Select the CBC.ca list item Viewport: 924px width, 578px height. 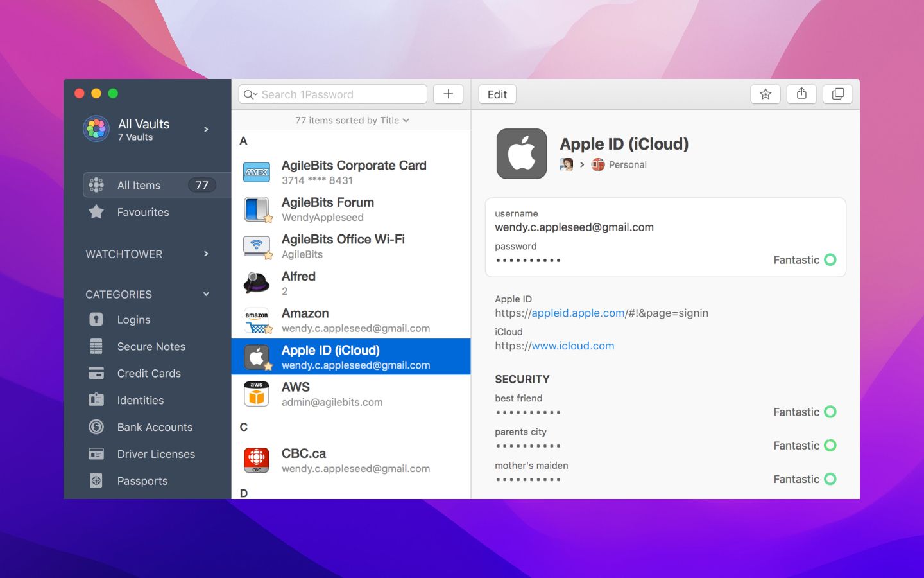351,460
